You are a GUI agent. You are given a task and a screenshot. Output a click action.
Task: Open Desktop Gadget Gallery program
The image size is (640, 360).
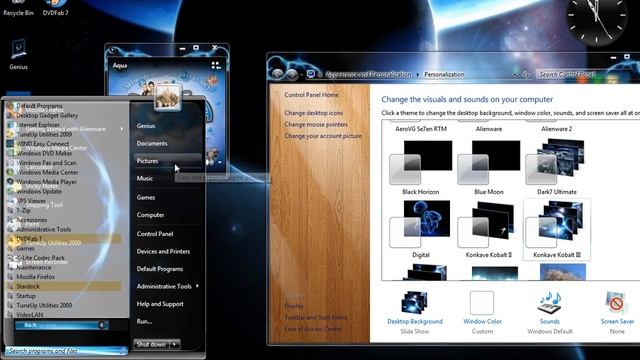tap(47, 115)
